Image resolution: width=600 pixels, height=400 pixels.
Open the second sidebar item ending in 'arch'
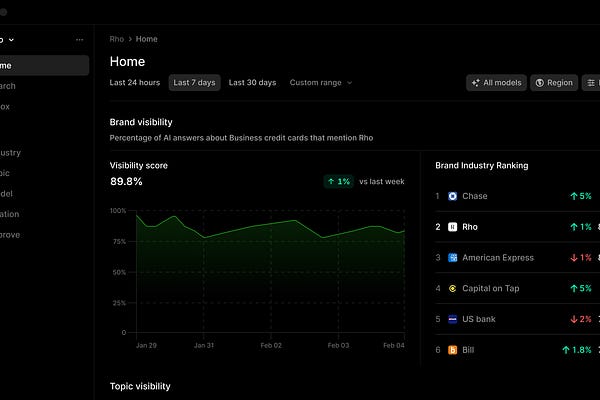[x=8, y=86]
